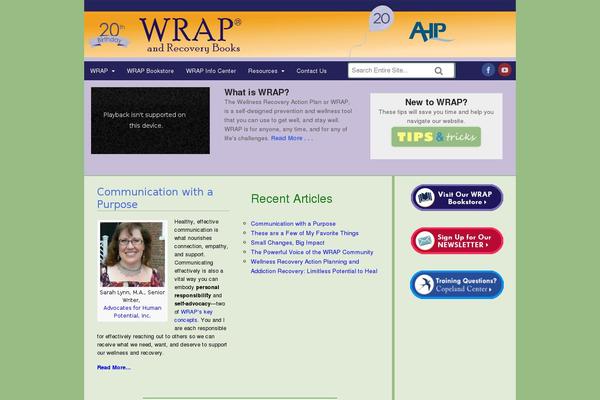This screenshot has width=600, height=400.
Task: Click the What is WRAP? heading
Action: [x=257, y=92]
